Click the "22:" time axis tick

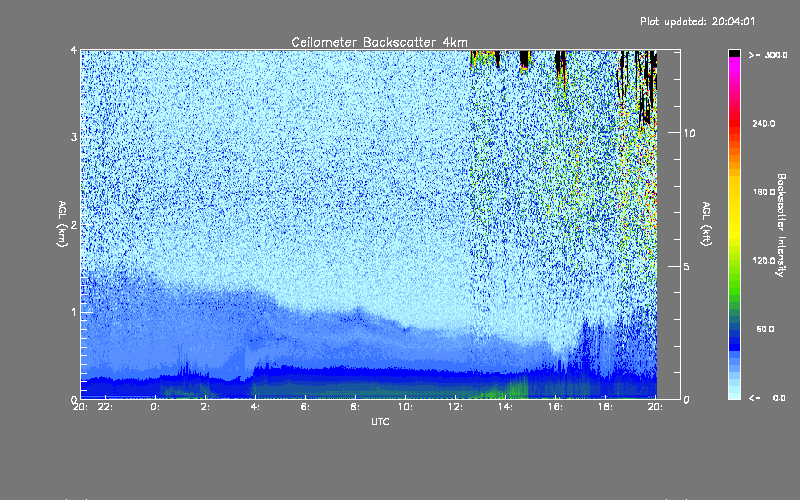(x=106, y=407)
